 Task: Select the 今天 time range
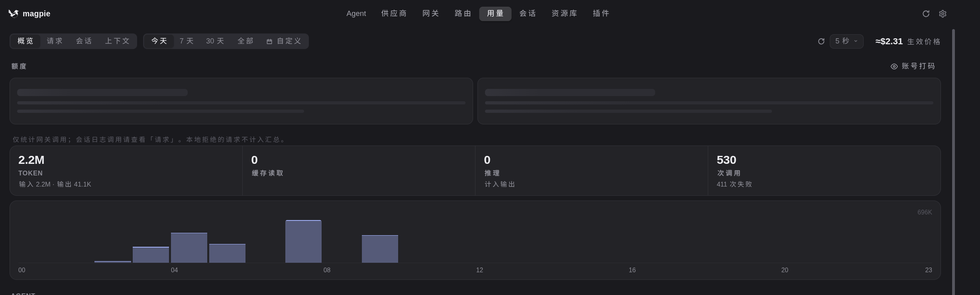point(159,41)
